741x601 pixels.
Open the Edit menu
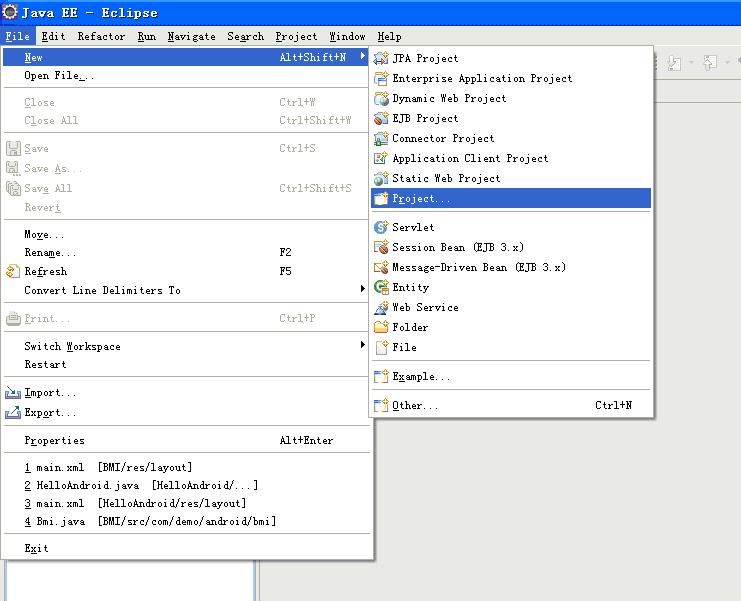[x=53, y=36]
